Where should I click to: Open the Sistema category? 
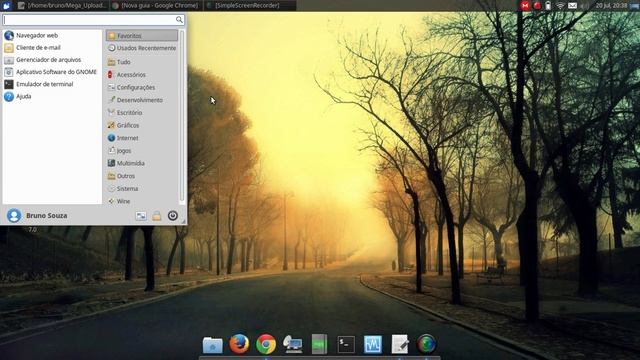[x=142, y=189]
